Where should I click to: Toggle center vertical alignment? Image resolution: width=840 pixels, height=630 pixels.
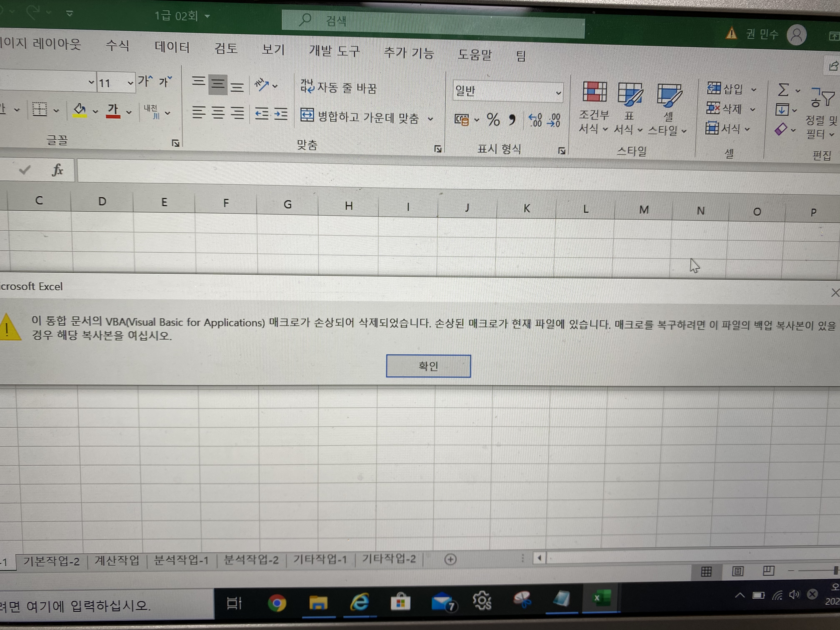[x=217, y=84]
